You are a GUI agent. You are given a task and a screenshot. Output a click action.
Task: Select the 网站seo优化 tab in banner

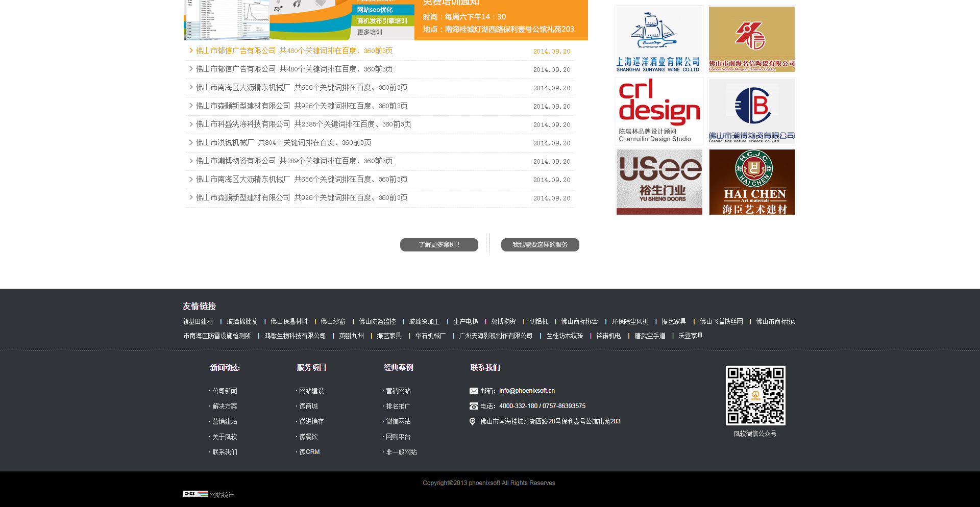click(x=375, y=10)
